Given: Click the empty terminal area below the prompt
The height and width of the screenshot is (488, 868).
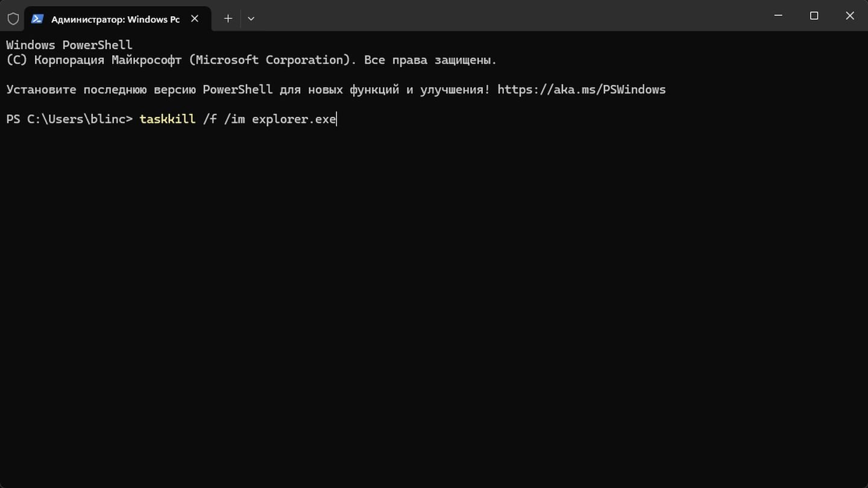Looking at the screenshot, I should 434,301.
